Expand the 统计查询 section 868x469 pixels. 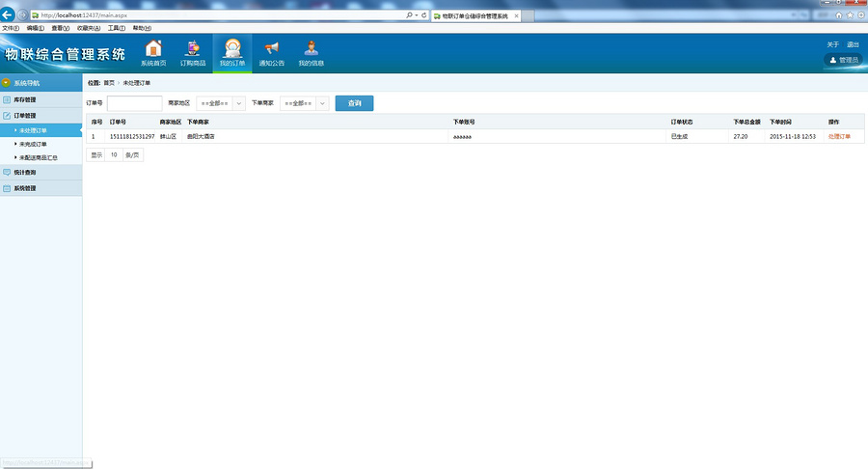coord(41,172)
